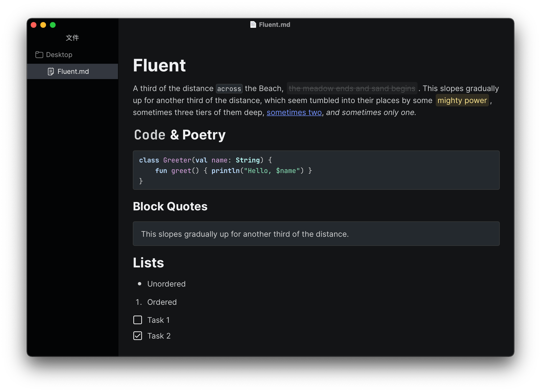Maximize the window with the green button
The height and width of the screenshot is (392, 541).
53,25
